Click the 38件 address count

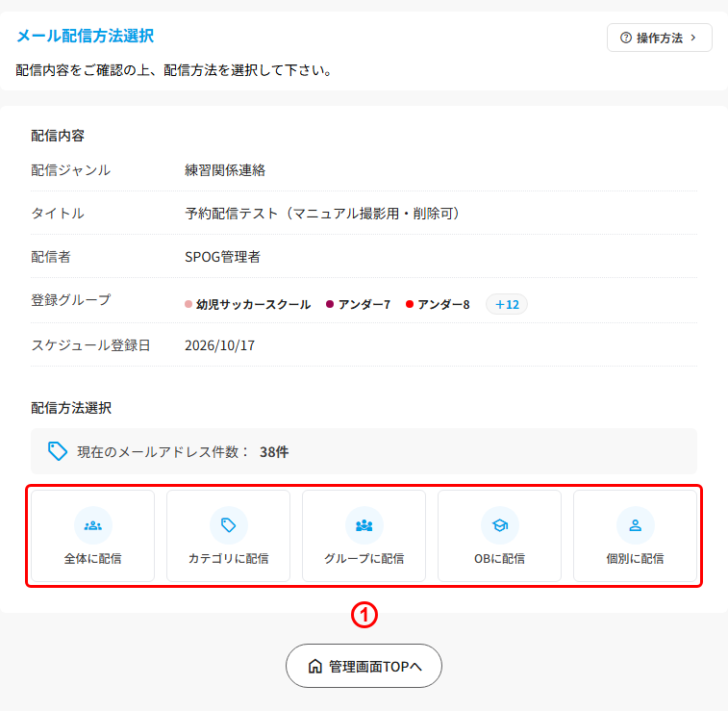click(274, 452)
